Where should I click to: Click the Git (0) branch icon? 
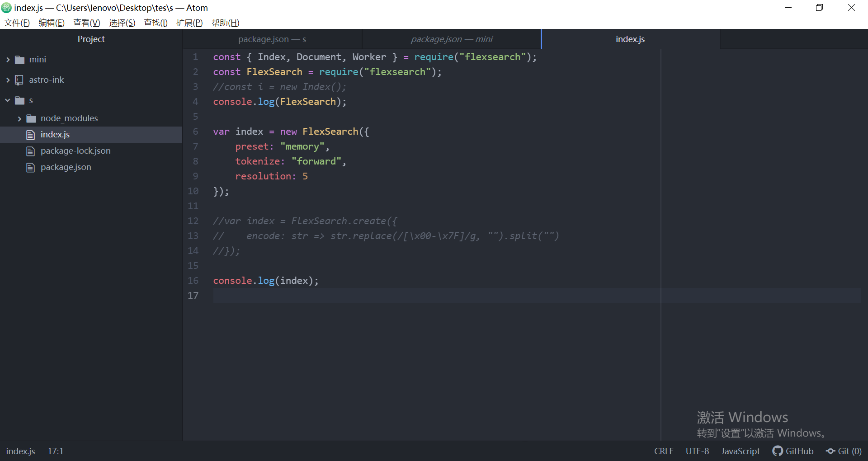click(x=831, y=451)
